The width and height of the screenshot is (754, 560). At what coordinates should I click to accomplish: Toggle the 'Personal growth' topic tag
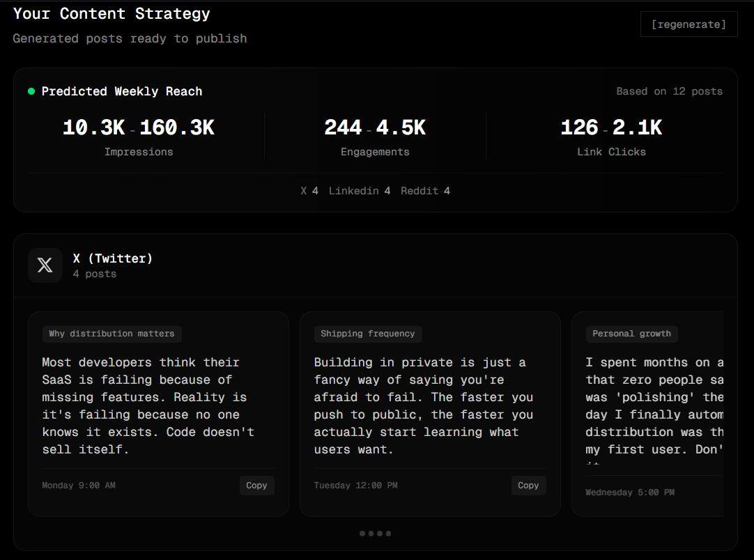pyautogui.click(x=631, y=334)
